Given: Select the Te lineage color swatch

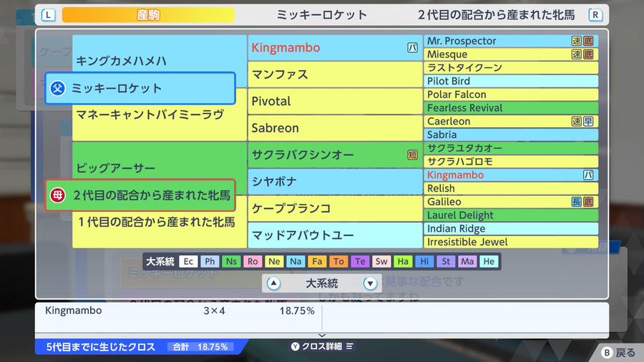Looking at the screenshot, I should point(360,261).
